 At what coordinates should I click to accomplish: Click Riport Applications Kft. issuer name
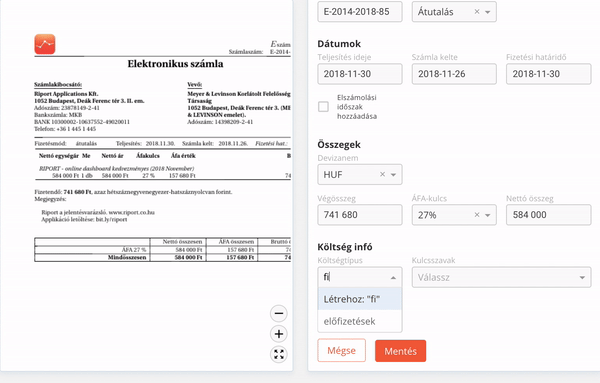[66, 94]
